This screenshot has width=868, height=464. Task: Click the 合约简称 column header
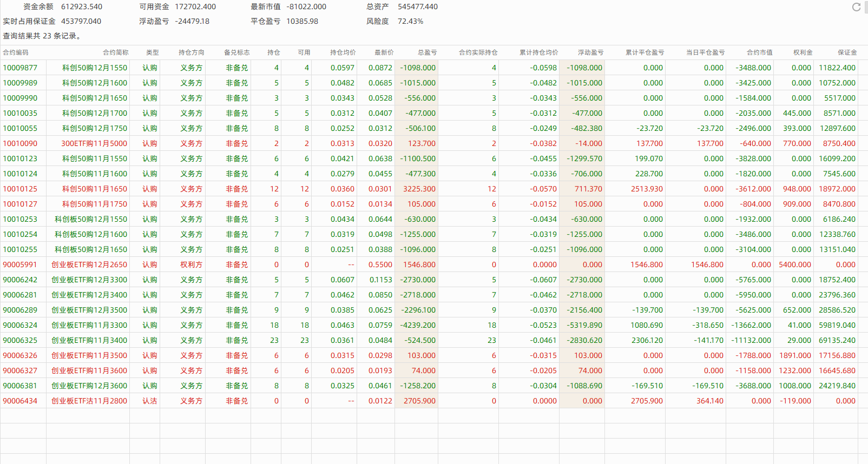pos(116,52)
